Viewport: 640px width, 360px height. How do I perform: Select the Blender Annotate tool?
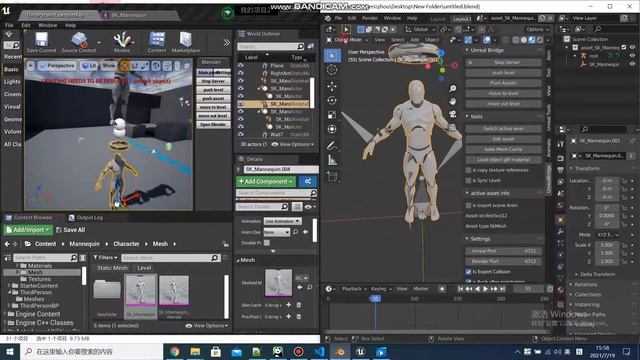[332, 146]
